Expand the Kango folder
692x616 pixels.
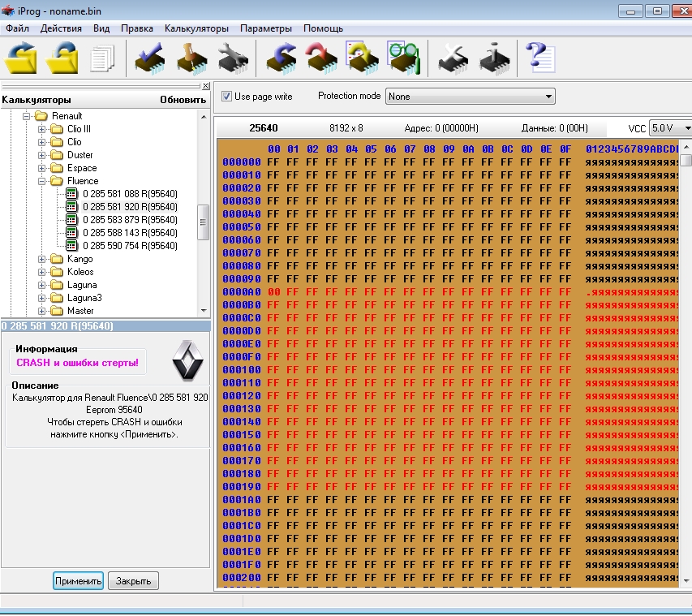coord(41,259)
